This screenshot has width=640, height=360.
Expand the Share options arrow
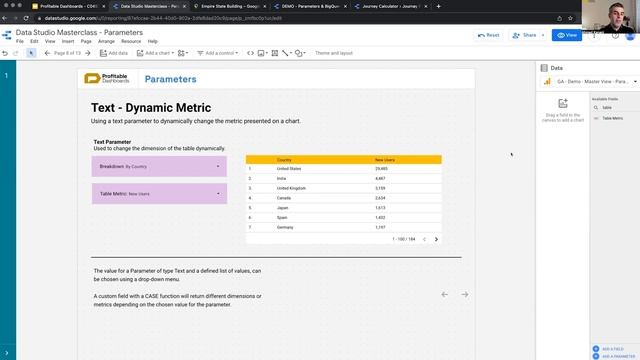(x=543, y=35)
